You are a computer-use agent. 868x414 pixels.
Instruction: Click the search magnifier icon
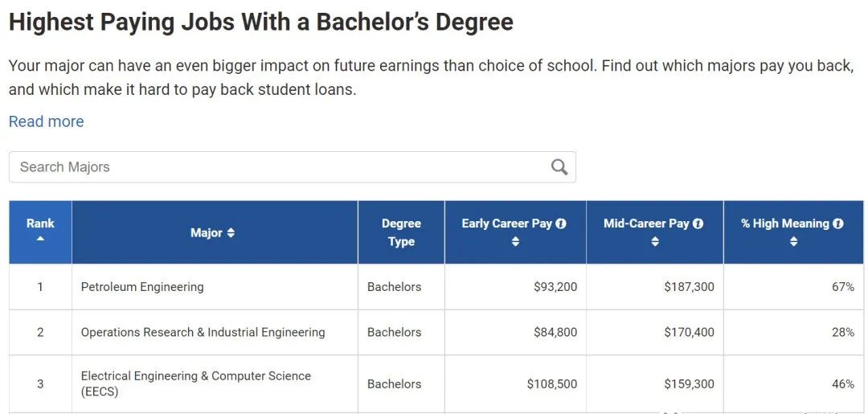[559, 167]
